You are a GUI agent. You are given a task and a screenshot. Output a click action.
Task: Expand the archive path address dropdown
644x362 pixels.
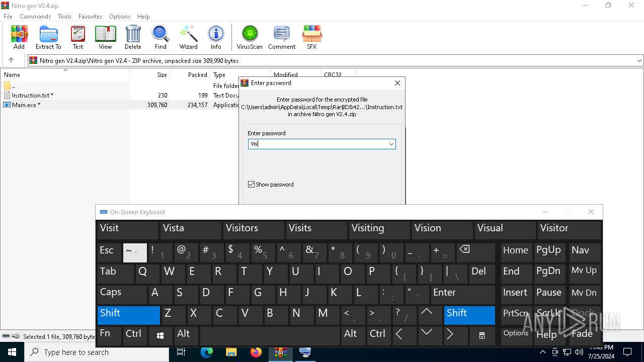click(639, 60)
